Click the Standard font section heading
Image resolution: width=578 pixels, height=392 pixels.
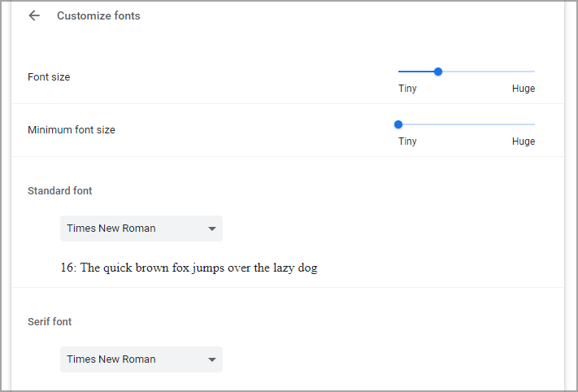(59, 190)
